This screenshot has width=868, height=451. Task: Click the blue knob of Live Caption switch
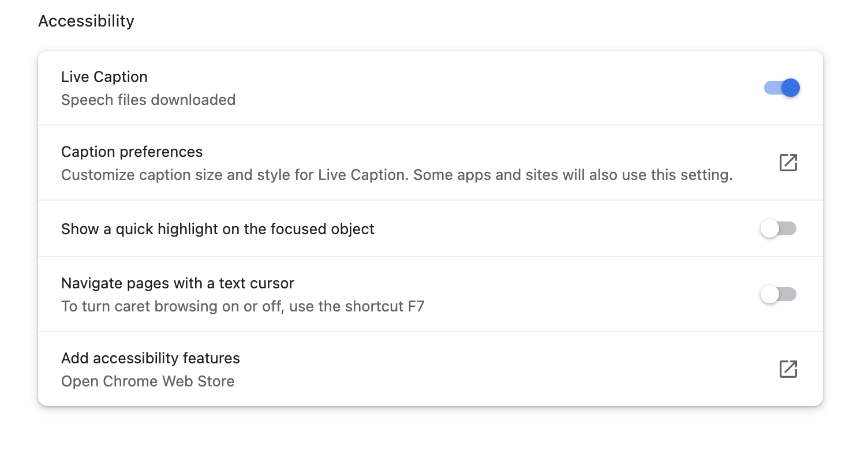click(x=790, y=88)
